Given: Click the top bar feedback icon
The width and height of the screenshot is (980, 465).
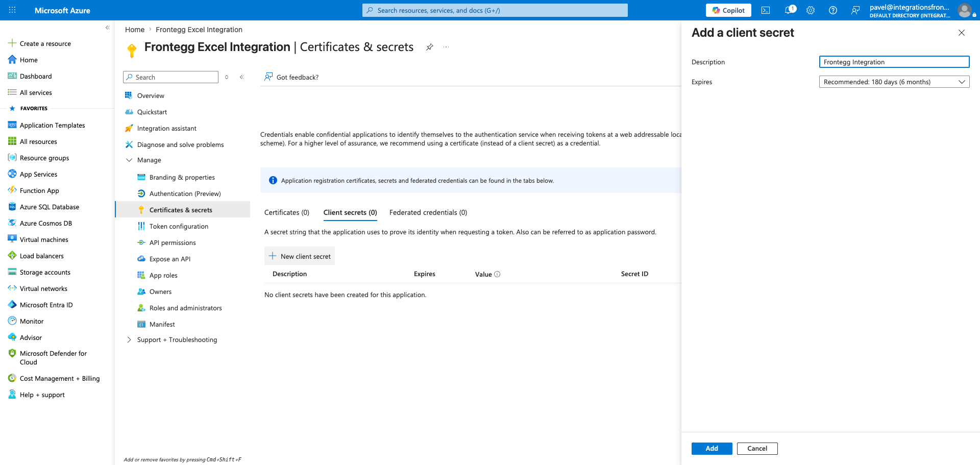Looking at the screenshot, I should (855, 10).
